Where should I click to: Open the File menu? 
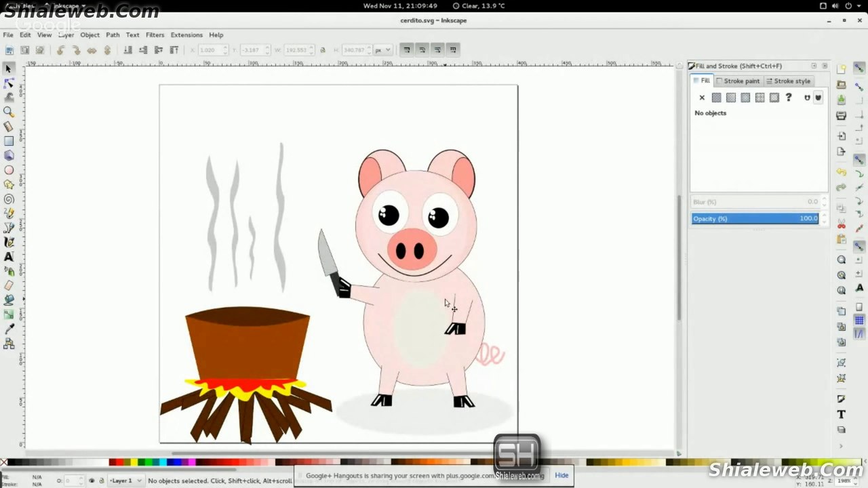pos(8,35)
